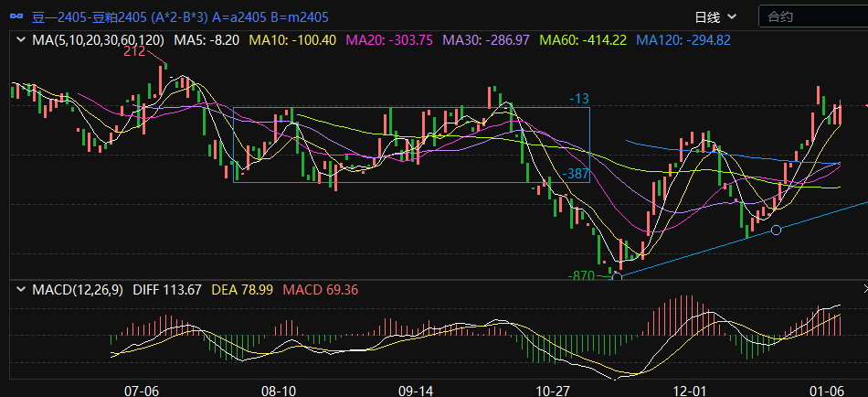
Task: Click the green MA60 value label
Action: click(583, 40)
